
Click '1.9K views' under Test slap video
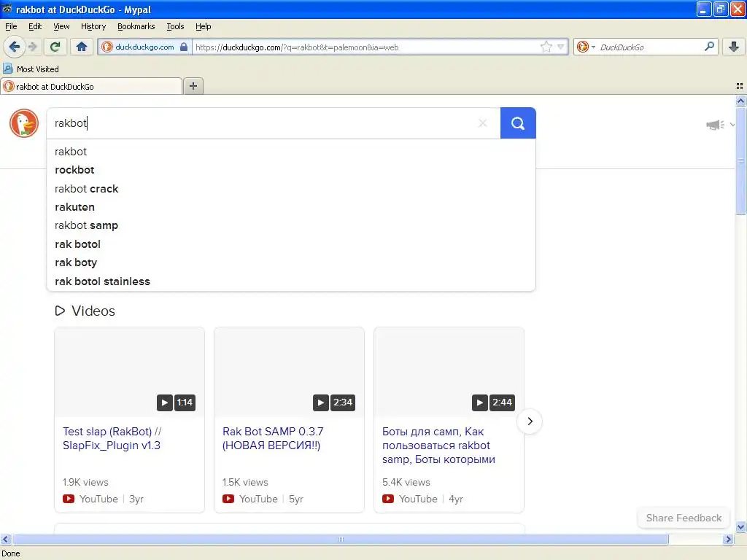[85, 482]
